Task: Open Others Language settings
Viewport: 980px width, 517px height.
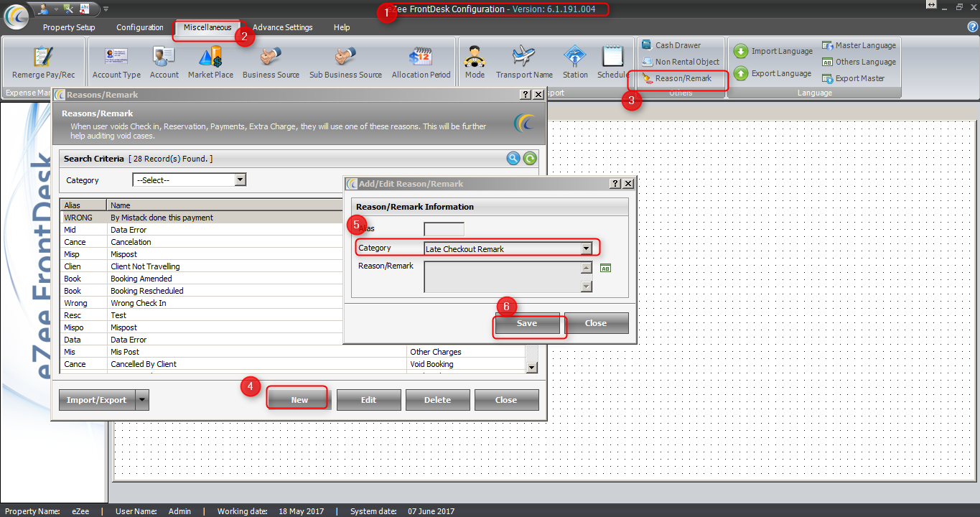Action: 859,62
